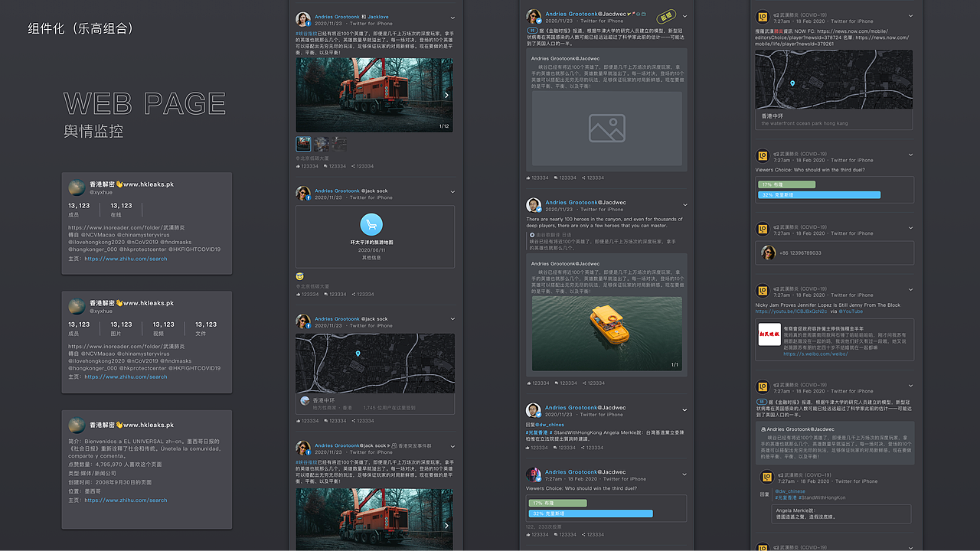Like the post with the yellow boat photo
This screenshot has height=551, width=980.
point(537,383)
